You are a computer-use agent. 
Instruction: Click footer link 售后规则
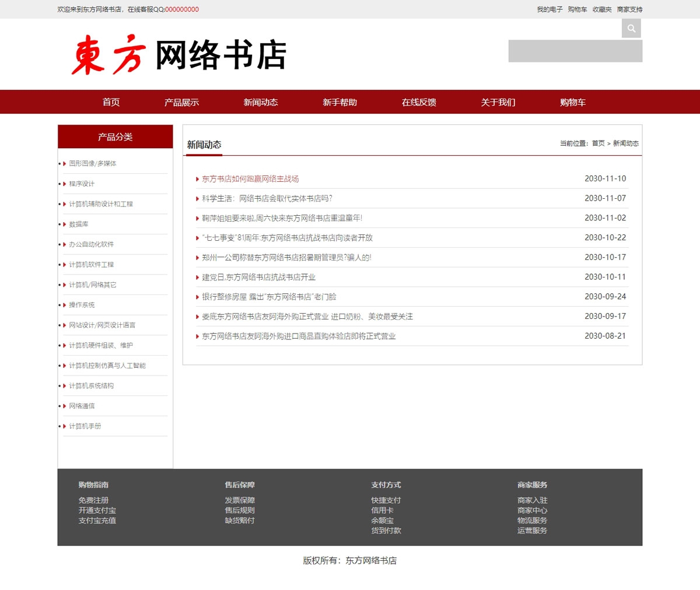[x=240, y=510]
